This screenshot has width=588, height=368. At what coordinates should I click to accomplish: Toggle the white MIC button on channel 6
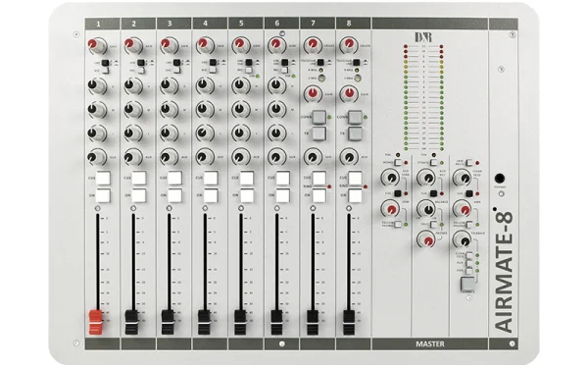pyautogui.click(x=284, y=70)
